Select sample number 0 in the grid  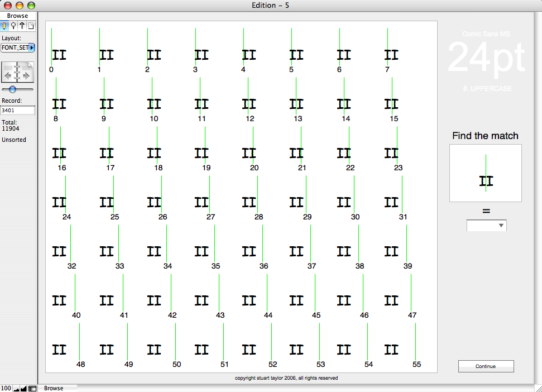[x=58, y=55]
